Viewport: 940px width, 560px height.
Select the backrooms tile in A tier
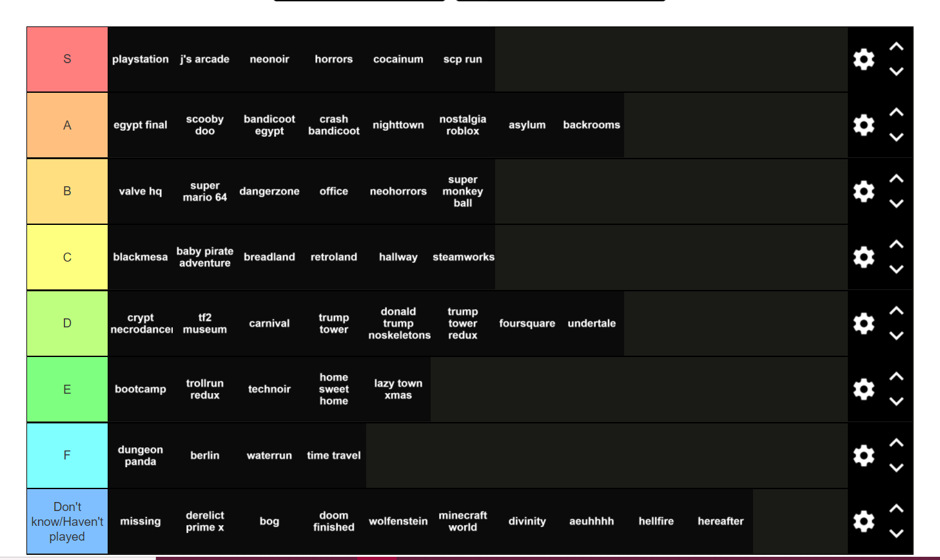click(591, 125)
